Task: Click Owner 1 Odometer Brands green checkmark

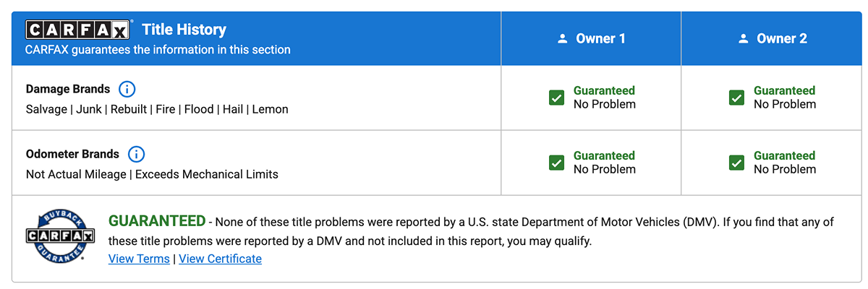Action: (556, 163)
